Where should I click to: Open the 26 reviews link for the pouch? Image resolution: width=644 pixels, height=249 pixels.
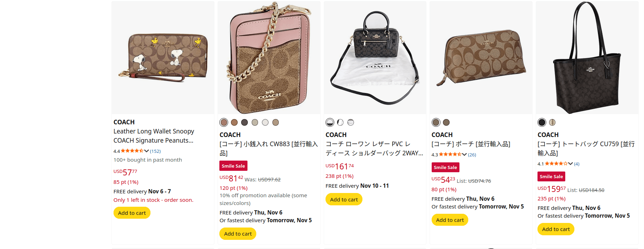(472, 155)
